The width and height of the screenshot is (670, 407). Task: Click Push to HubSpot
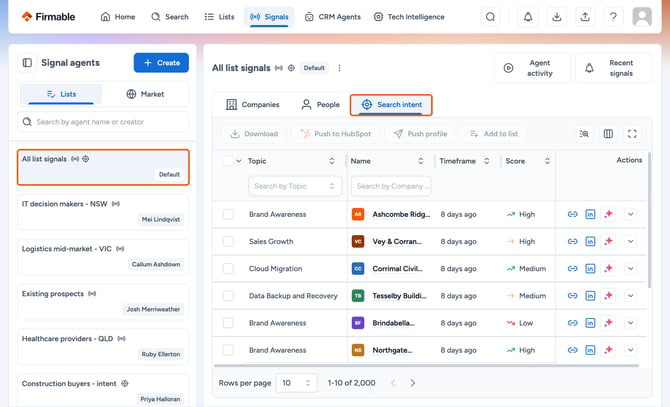click(x=335, y=134)
